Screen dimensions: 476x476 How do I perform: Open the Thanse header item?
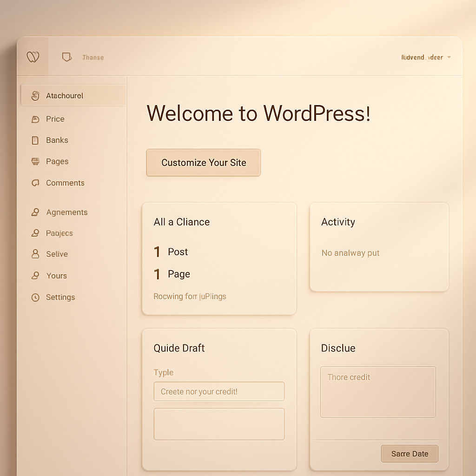(x=93, y=57)
